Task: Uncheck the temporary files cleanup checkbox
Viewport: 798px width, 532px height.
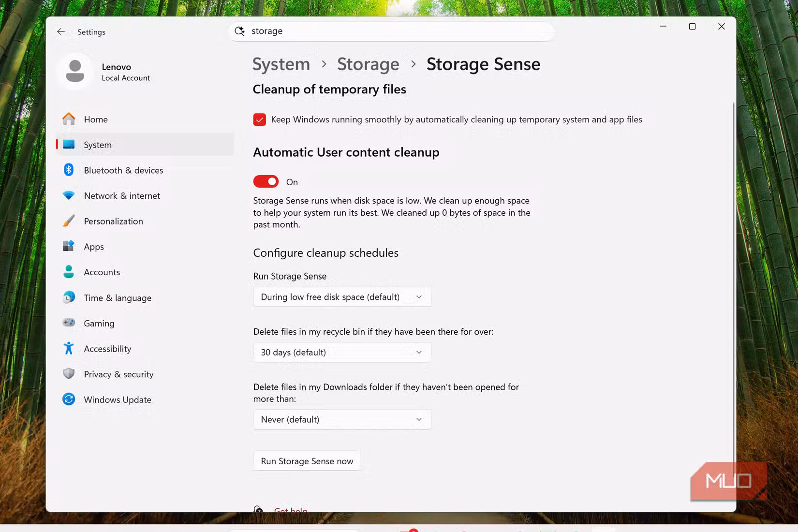Action: (259, 119)
